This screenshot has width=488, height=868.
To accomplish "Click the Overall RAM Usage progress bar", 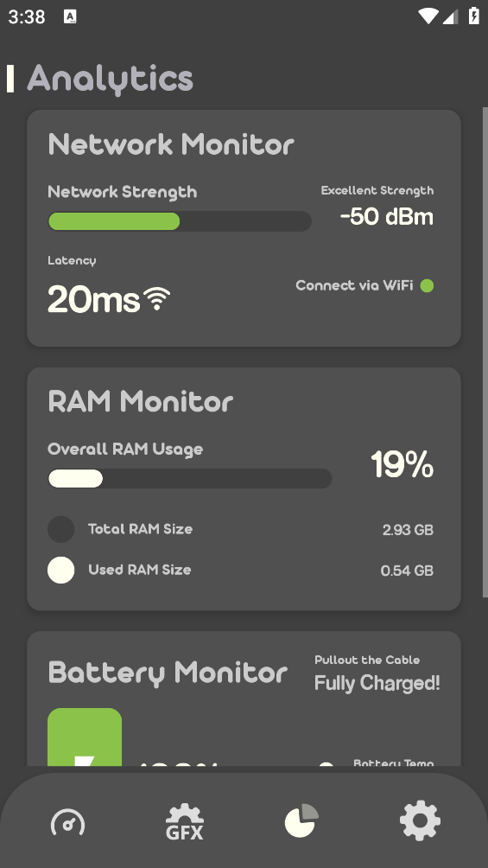I will click(190, 479).
